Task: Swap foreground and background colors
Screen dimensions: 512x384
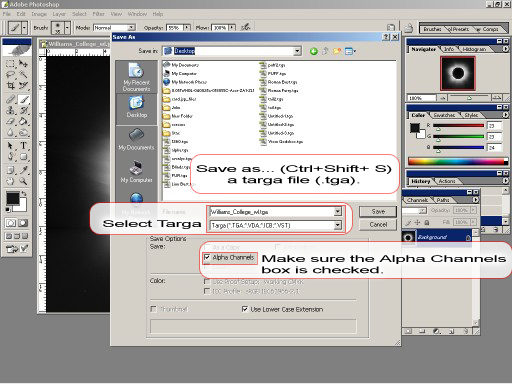Action: pos(24,194)
